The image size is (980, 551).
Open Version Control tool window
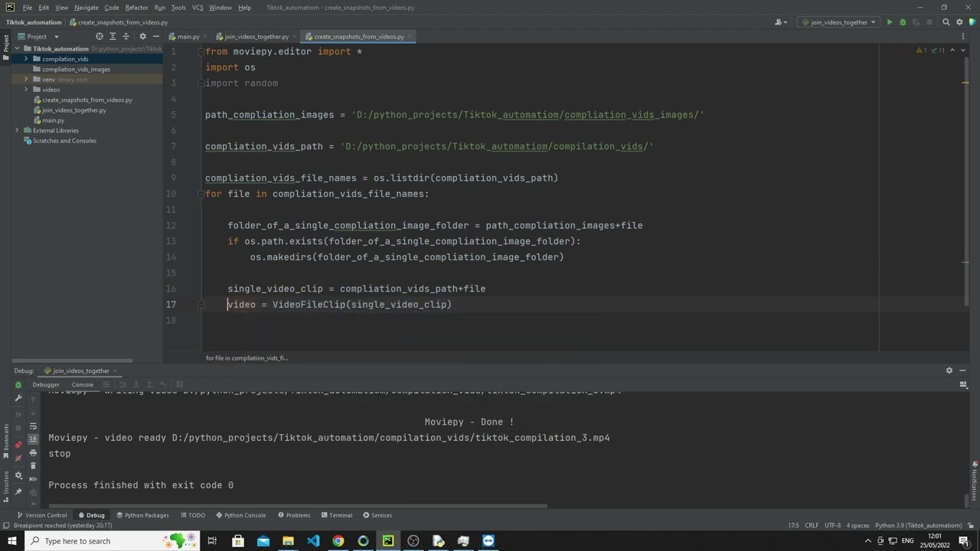42,515
